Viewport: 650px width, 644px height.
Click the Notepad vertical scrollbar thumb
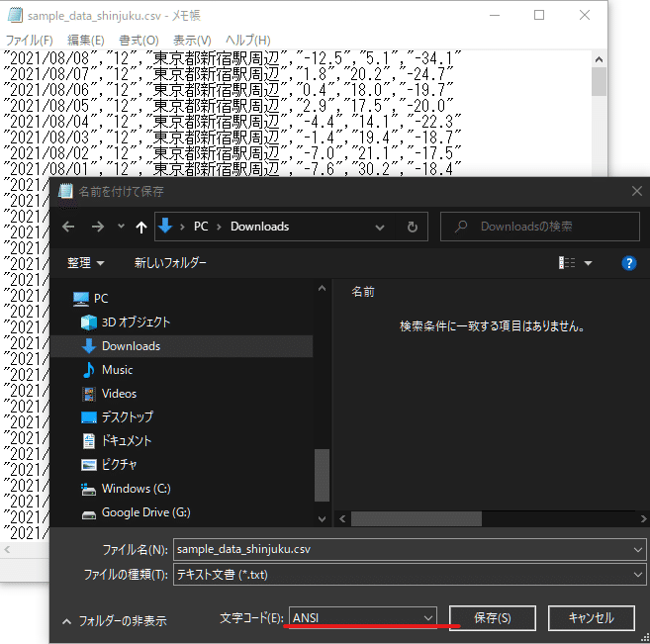click(x=599, y=82)
